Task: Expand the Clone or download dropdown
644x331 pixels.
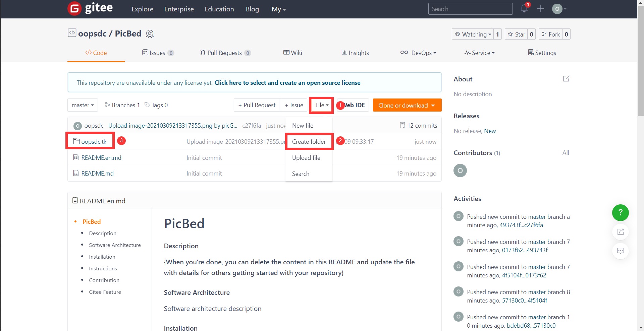Action: pyautogui.click(x=407, y=105)
